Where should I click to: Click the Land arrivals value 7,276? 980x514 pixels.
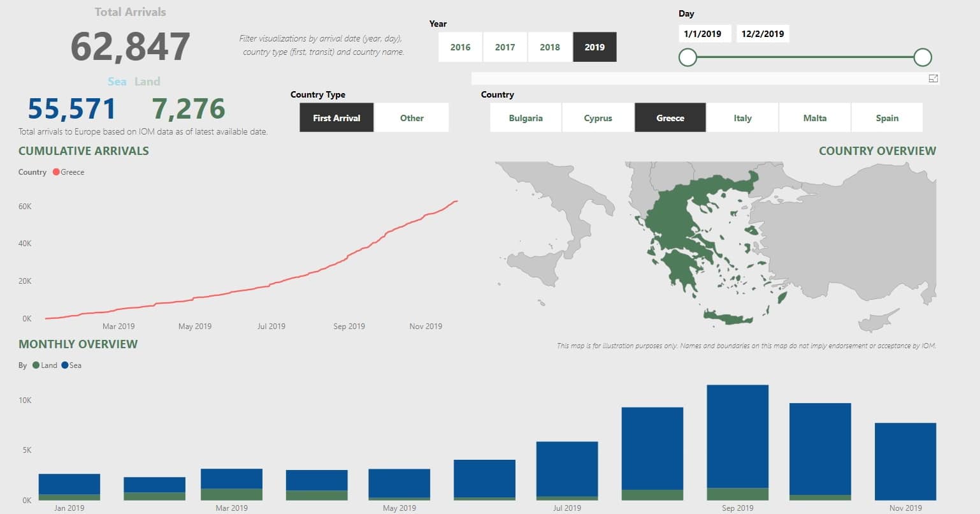point(189,109)
